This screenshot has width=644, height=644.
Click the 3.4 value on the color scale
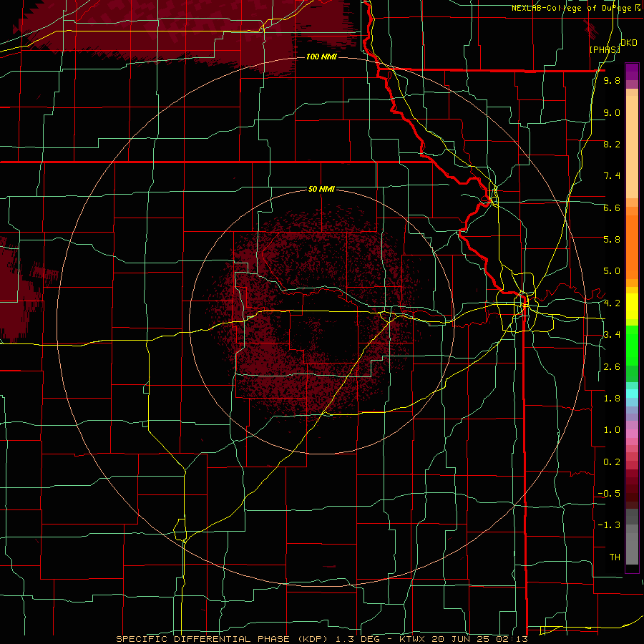(612, 334)
